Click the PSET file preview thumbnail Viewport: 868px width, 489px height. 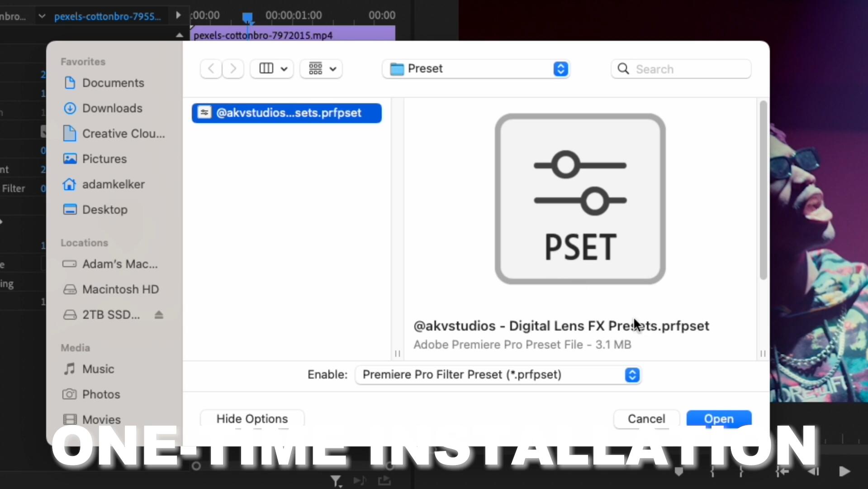[580, 199]
